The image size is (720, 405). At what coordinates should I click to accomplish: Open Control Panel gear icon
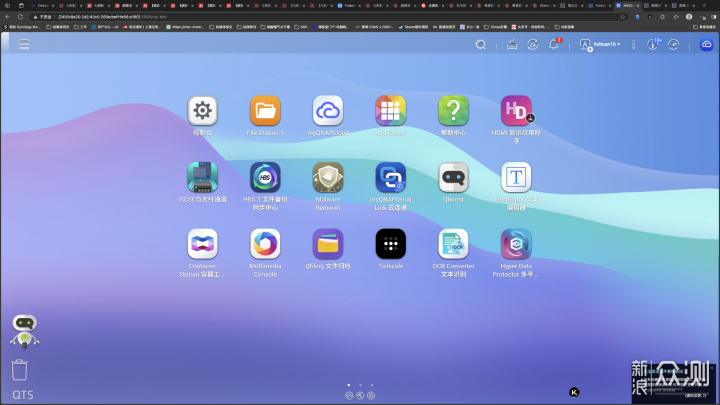pyautogui.click(x=202, y=110)
